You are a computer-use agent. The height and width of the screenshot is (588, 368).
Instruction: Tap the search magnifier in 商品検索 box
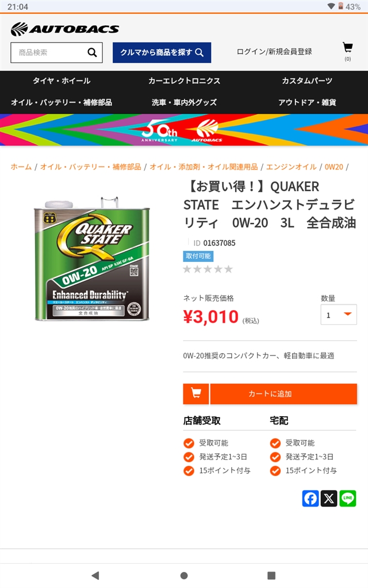pyautogui.click(x=92, y=52)
